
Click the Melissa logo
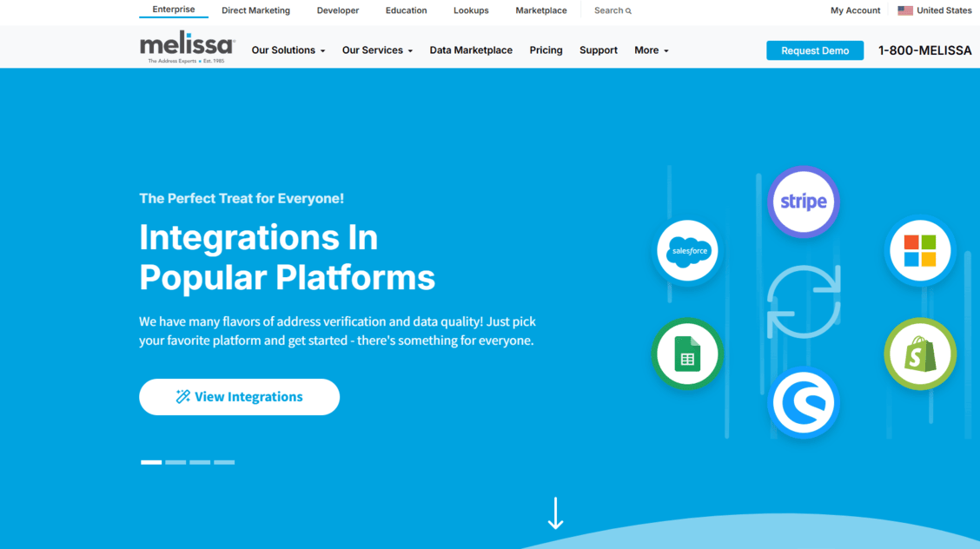coord(187,49)
